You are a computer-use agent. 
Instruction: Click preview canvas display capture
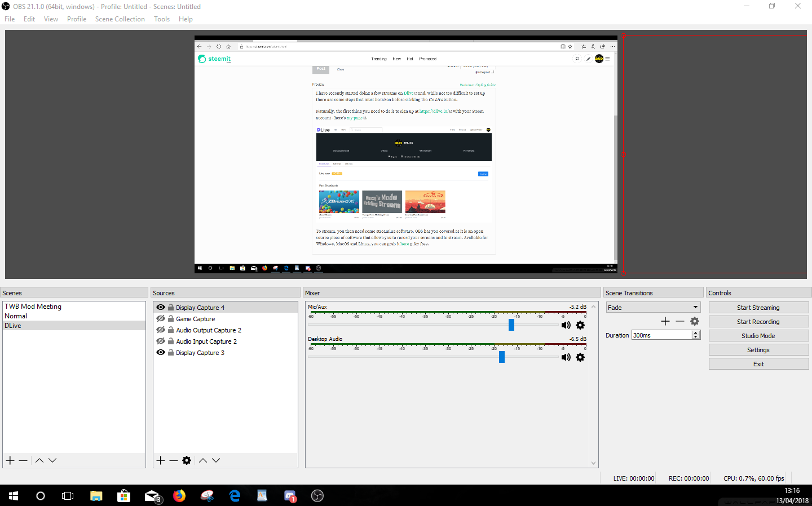(406, 155)
